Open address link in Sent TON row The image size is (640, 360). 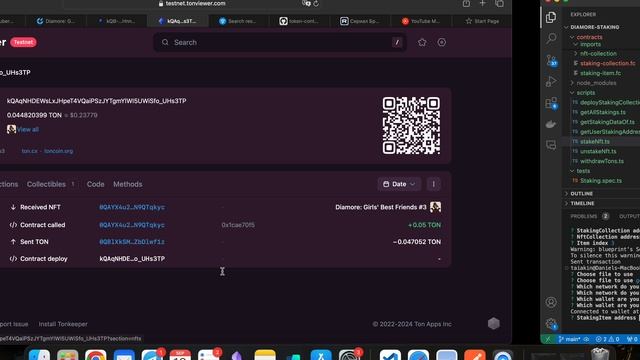(132, 242)
